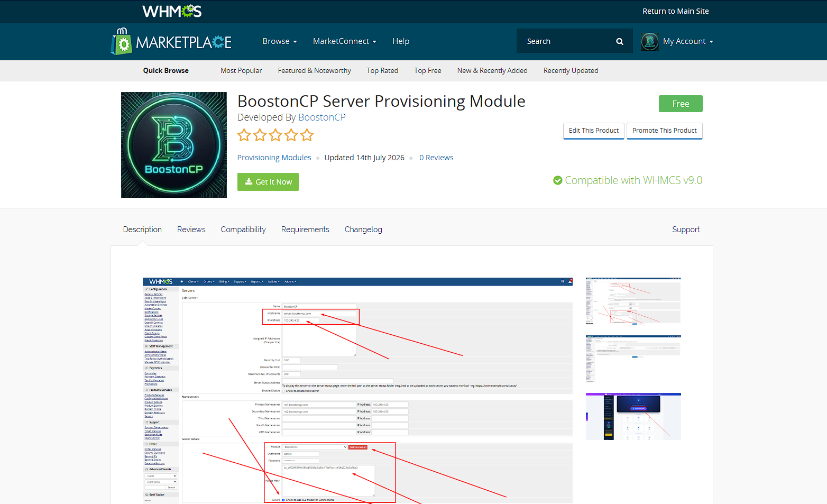Click the green compatibility checkmark icon

[558, 180]
